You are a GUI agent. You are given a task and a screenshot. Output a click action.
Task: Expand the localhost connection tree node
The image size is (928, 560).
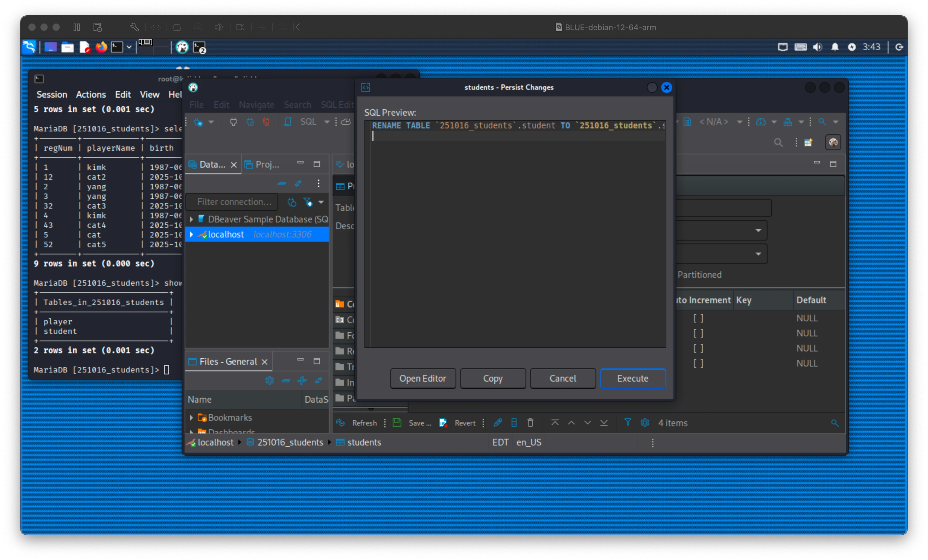(191, 234)
